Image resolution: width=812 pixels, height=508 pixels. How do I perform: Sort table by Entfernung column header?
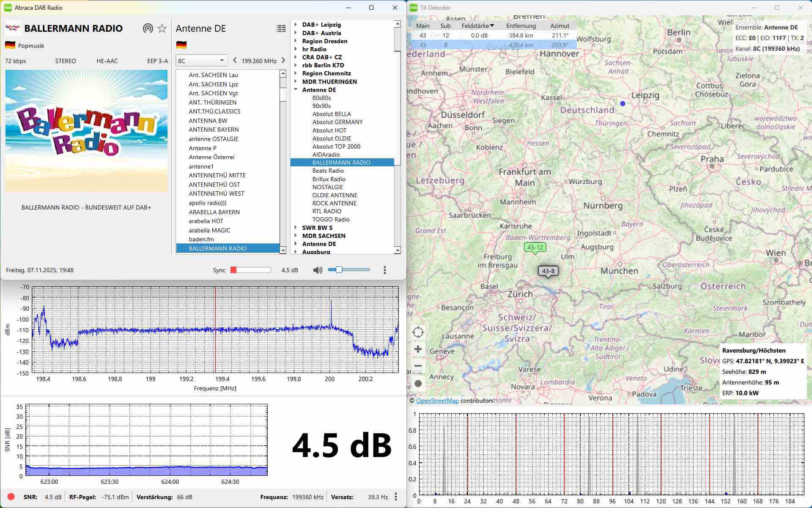(521, 26)
